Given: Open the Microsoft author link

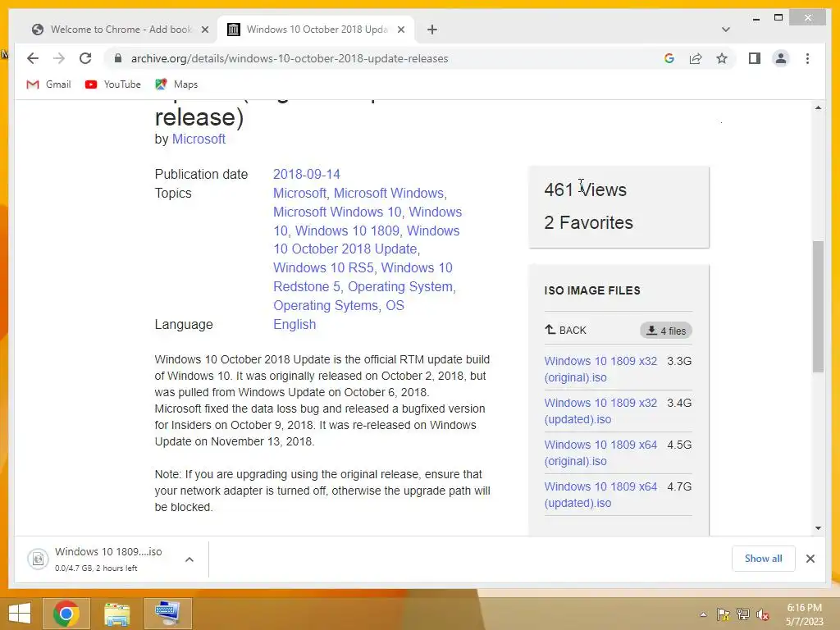Looking at the screenshot, I should point(199,139).
